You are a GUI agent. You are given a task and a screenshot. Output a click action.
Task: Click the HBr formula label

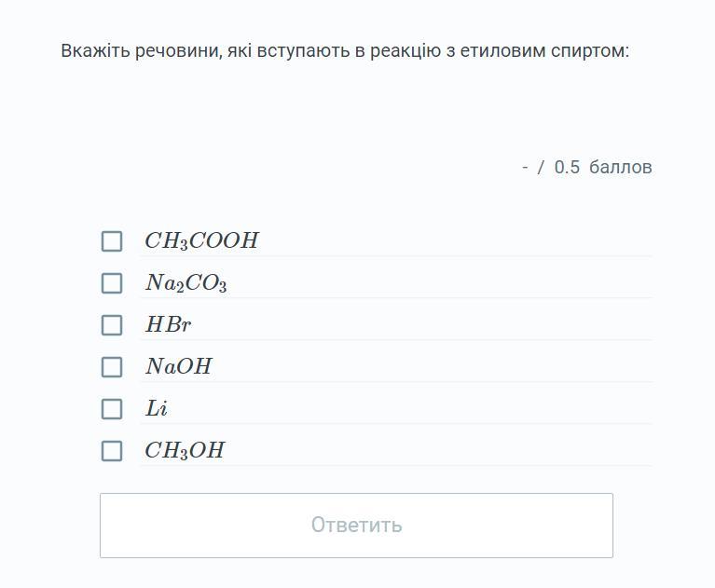coord(169,325)
